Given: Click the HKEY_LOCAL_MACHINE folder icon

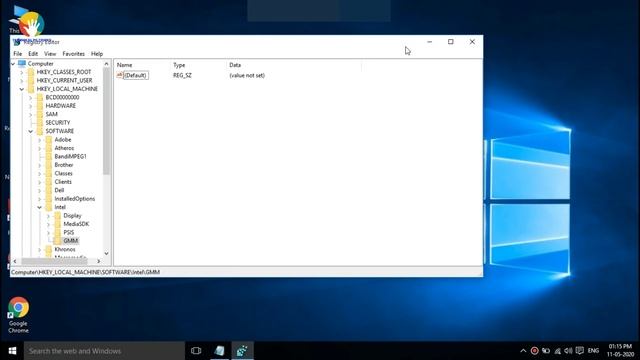Looking at the screenshot, I should 31,89.
